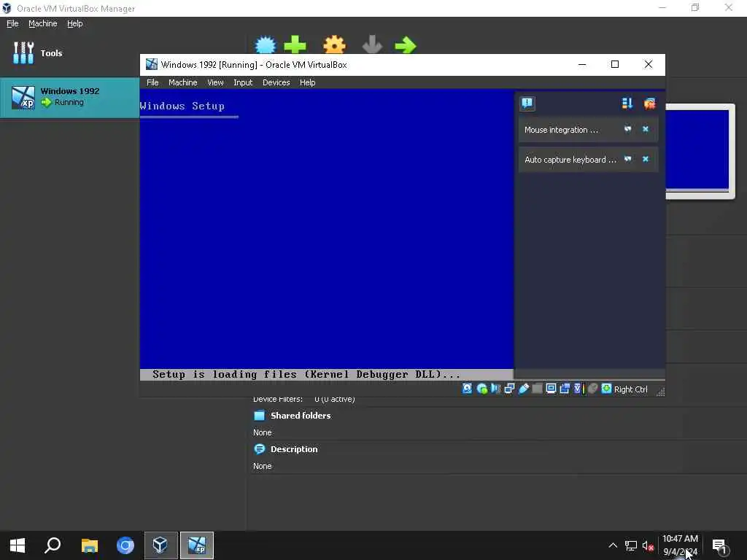The width and height of the screenshot is (747, 560).
Task: Open Machine menu in VM window
Action: (183, 82)
